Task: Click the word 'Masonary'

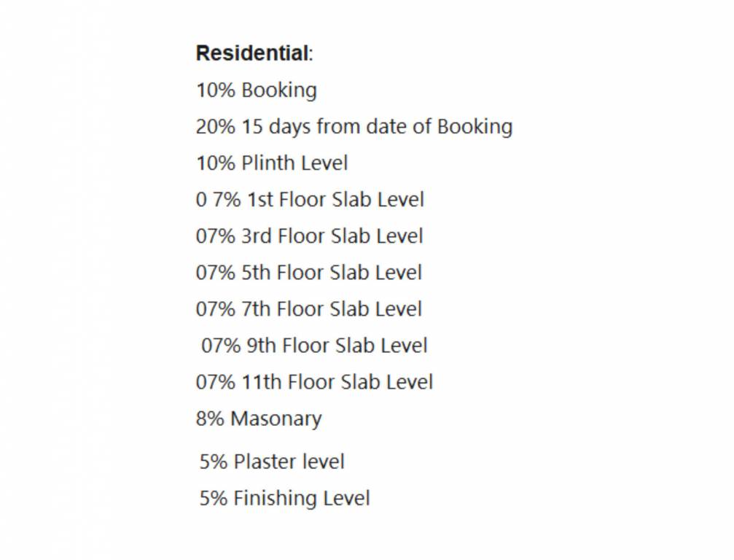Action: (276, 419)
